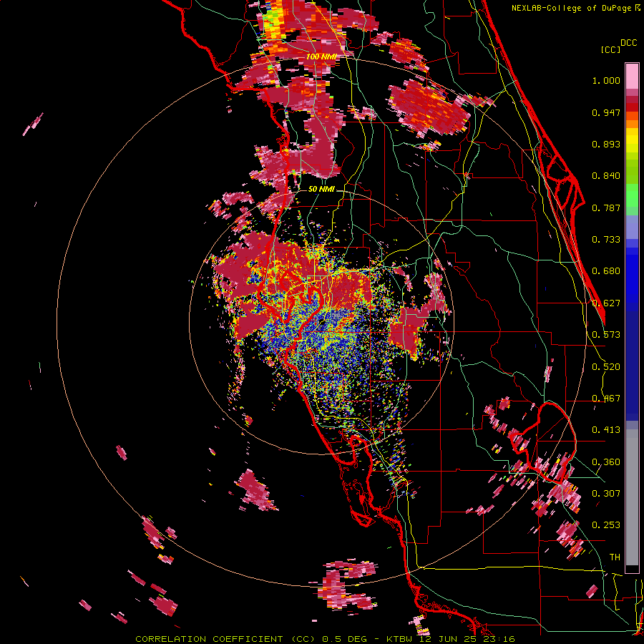The height and width of the screenshot is (644, 644).
Task: Select the 0.840 scale value
Action: [x=606, y=176]
